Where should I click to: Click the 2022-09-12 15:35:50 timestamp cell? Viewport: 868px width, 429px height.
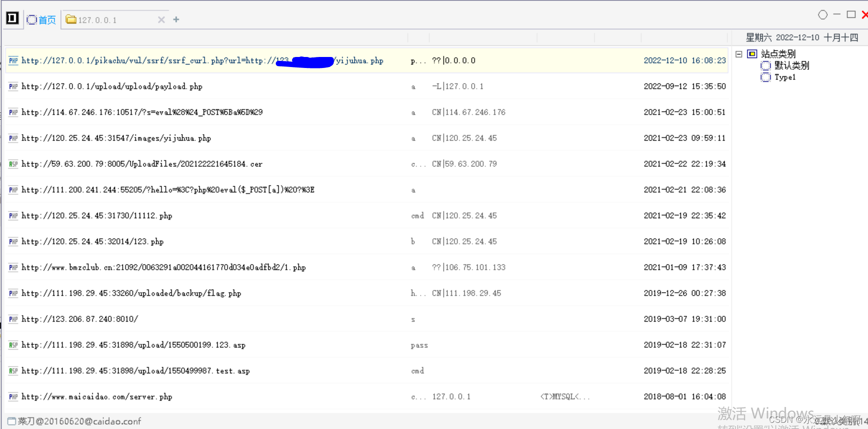685,86
